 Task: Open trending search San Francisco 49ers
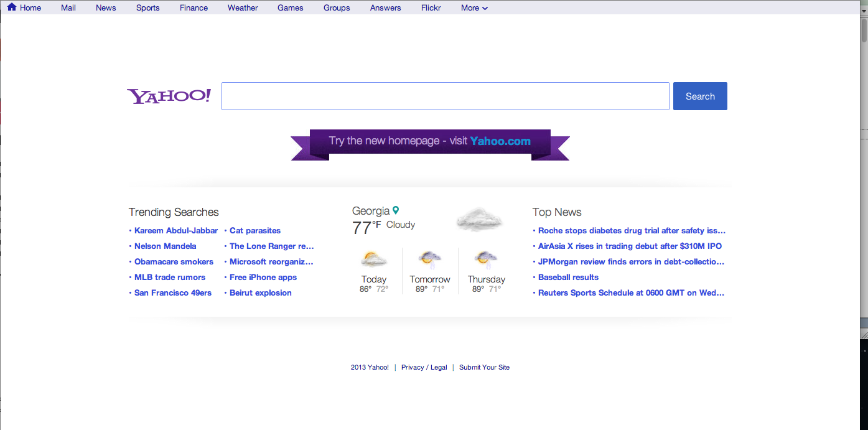tap(173, 293)
